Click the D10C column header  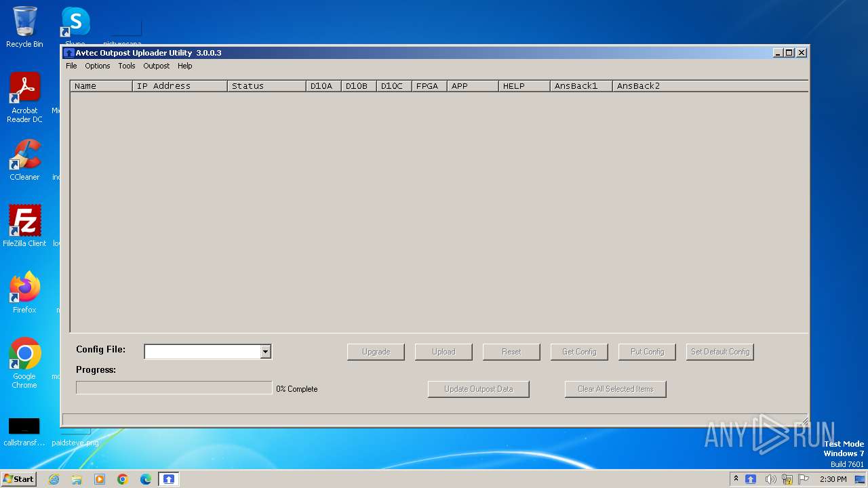pos(394,86)
